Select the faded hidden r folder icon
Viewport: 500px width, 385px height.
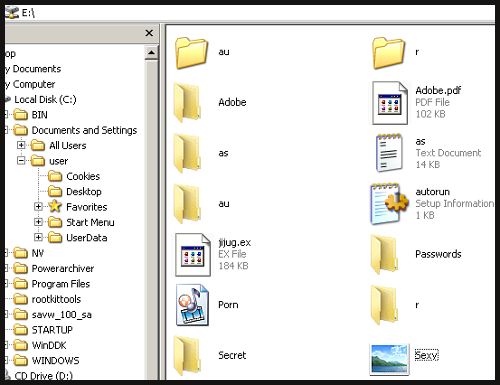pos(385,305)
